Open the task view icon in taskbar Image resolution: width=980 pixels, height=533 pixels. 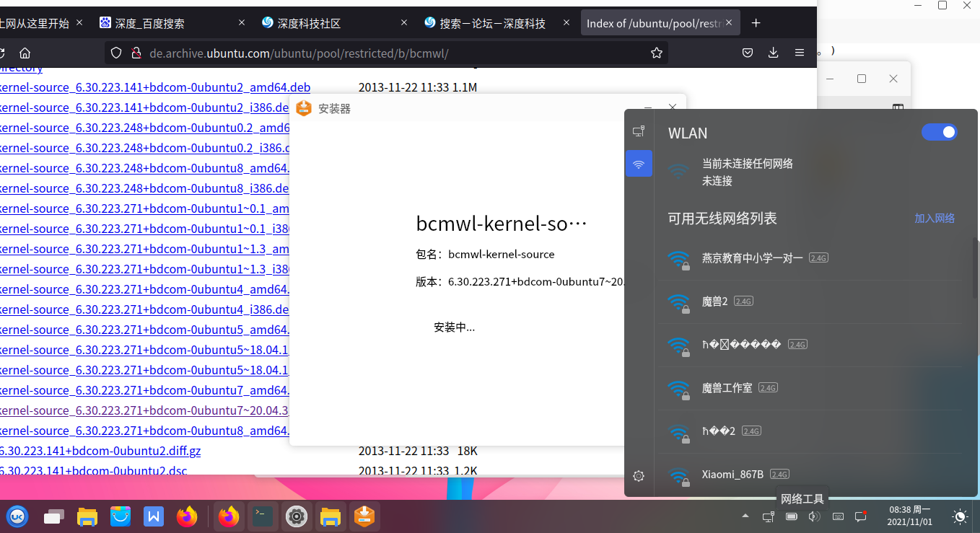coord(53,516)
